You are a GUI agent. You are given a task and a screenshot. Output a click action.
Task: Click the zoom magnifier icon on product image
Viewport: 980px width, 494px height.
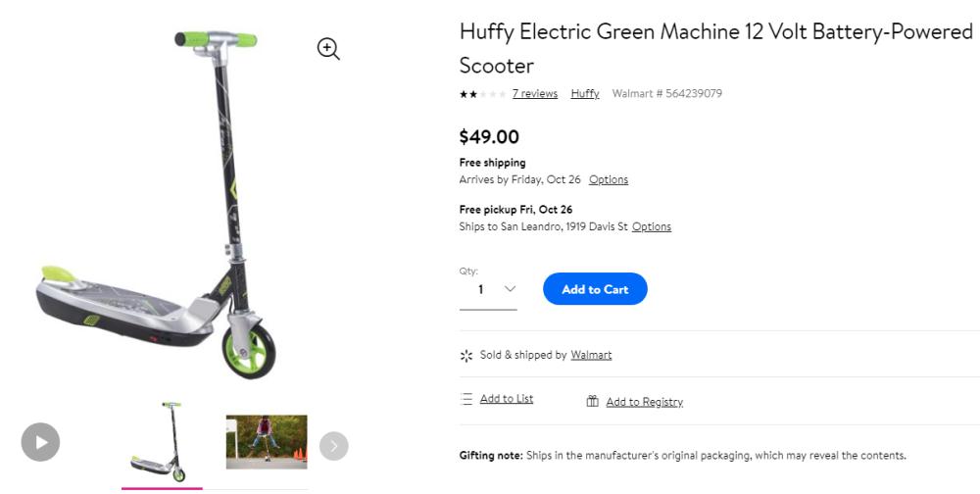pos(328,49)
